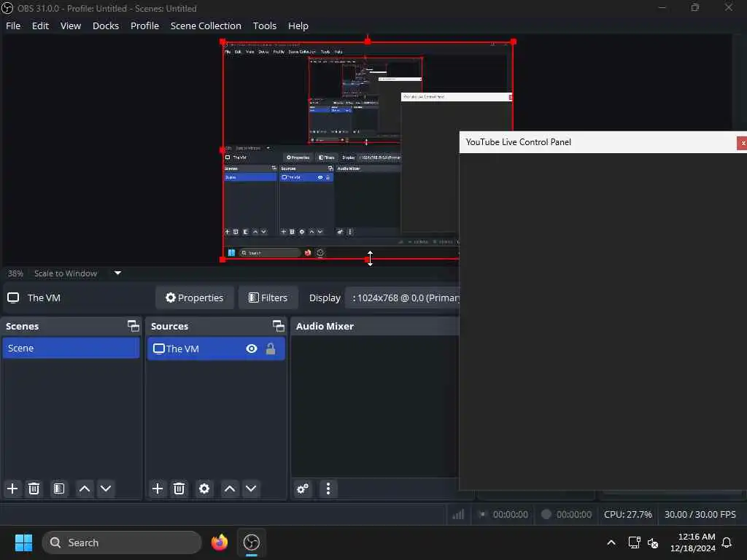Click the CPU: 27.7% status text
The width and height of the screenshot is (747, 560).
[627, 514]
